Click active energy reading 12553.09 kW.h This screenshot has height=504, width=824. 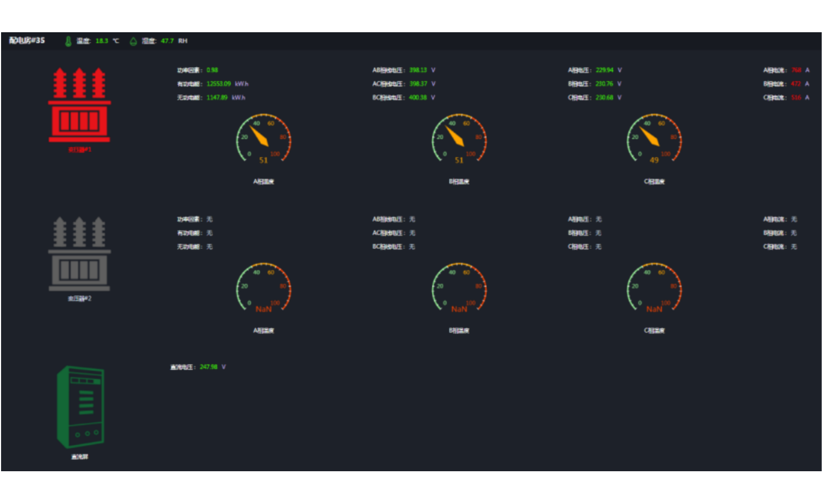click(x=219, y=84)
